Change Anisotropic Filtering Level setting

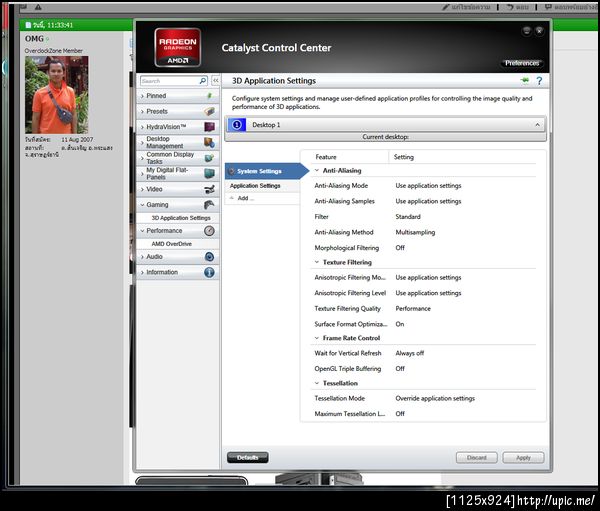tap(428, 293)
